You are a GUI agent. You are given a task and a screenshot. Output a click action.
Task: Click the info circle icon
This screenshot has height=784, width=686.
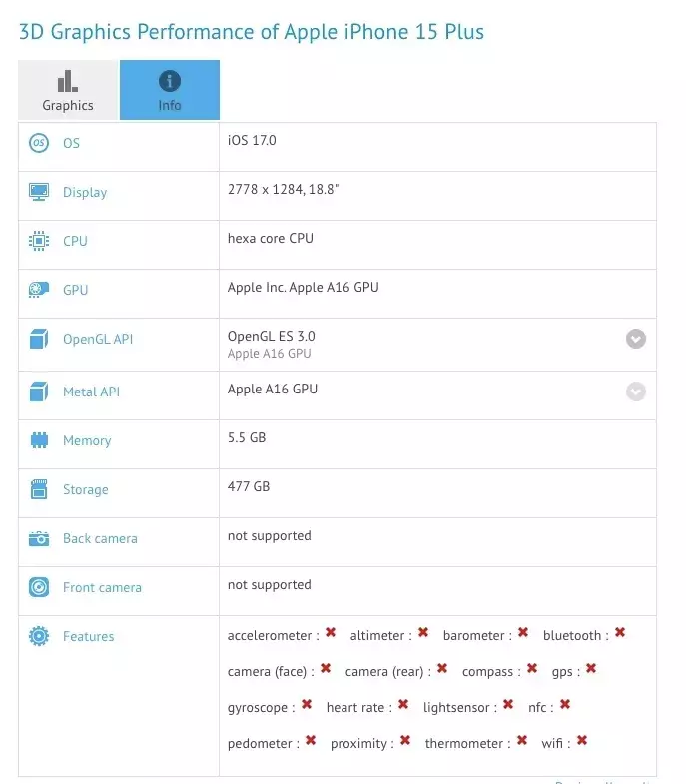point(170,81)
